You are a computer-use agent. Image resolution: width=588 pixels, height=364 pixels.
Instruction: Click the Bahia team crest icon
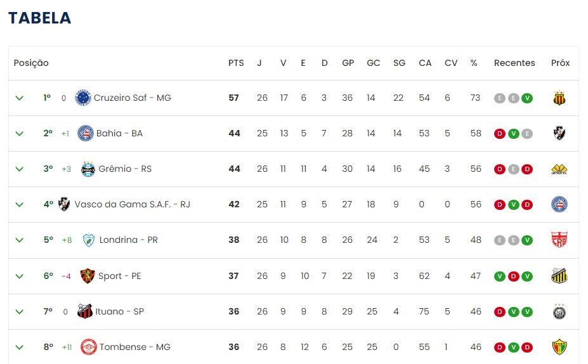coord(86,133)
